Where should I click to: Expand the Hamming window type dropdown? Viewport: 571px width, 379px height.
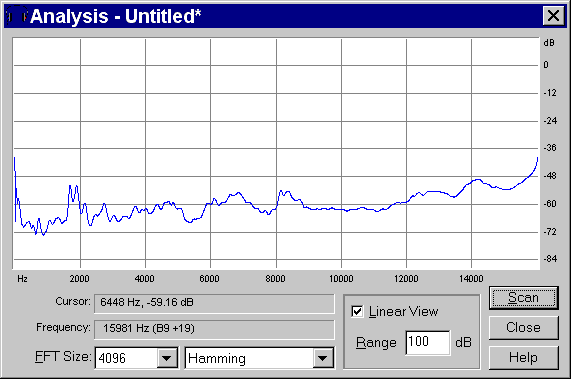(x=323, y=358)
